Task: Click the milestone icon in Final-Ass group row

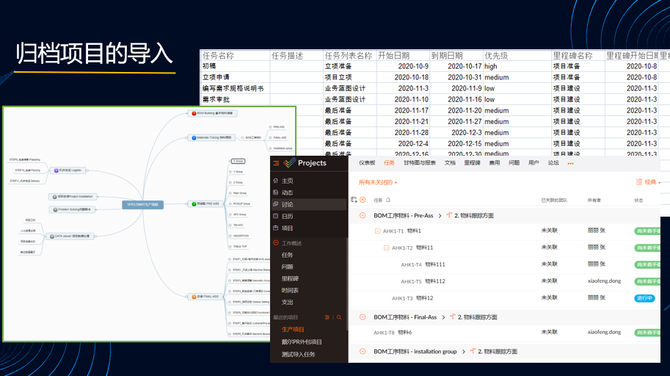Action: click(453, 317)
